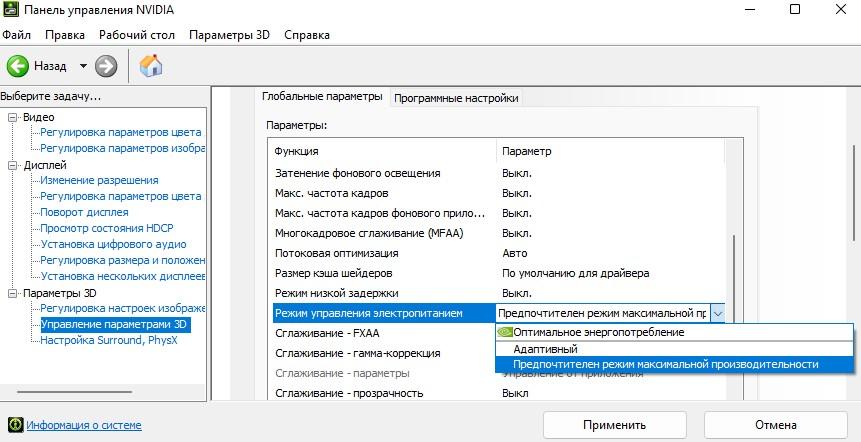The image size is (861, 442).
Task: Click the Назад button label
Action: point(50,66)
